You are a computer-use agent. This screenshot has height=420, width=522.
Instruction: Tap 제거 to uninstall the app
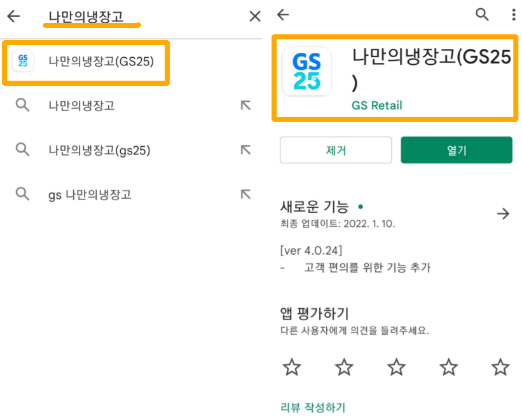pyautogui.click(x=336, y=151)
